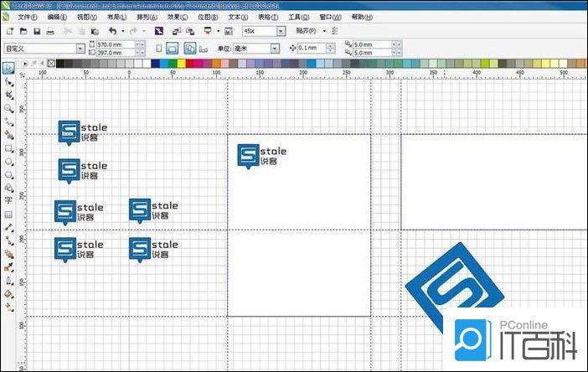Click the Undo arrow icon
Viewport: 588px width, 372px height.
click(112, 31)
